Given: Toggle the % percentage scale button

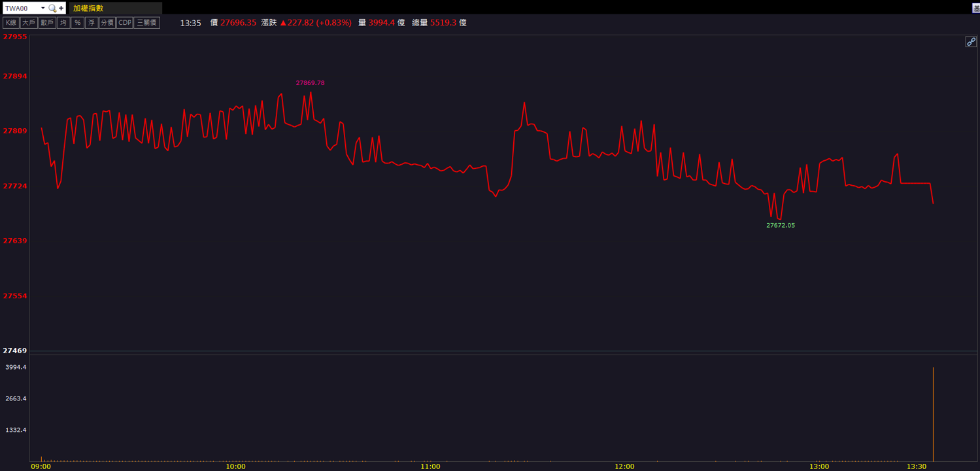Looking at the screenshot, I should pos(78,23).
